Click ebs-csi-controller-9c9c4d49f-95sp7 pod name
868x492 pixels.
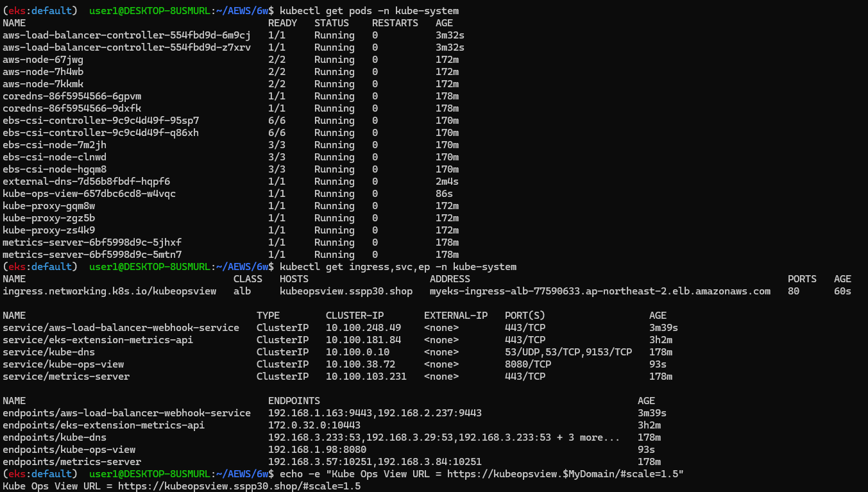pos(101,121)
